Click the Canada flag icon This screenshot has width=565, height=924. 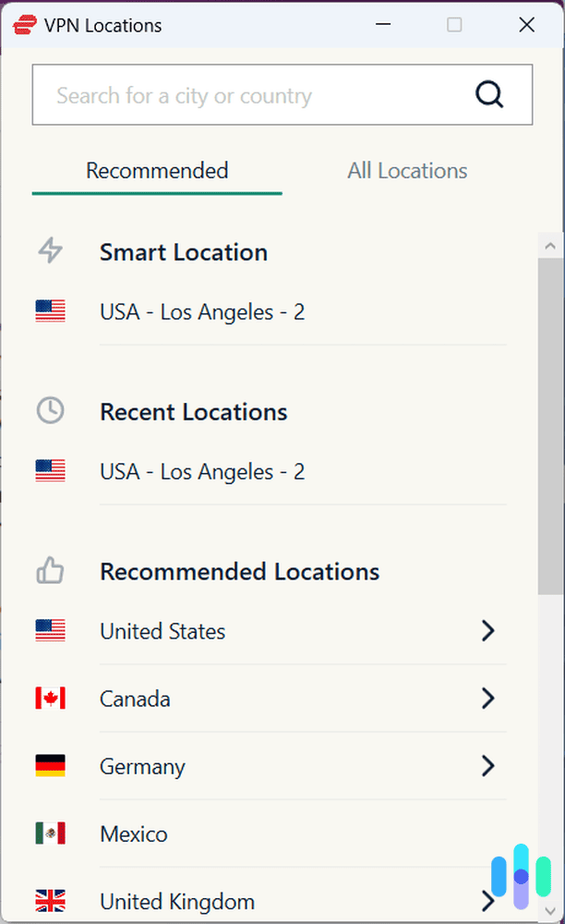pos(49,699)
